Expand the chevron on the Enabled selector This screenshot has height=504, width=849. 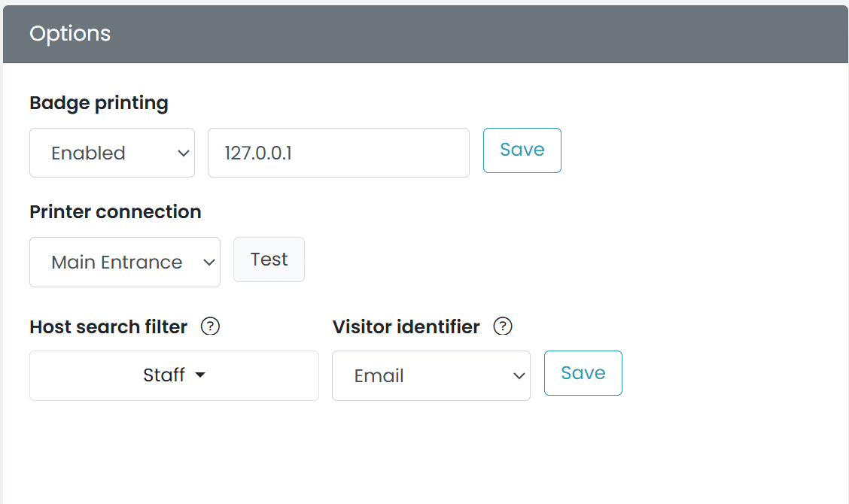[183, 153]
